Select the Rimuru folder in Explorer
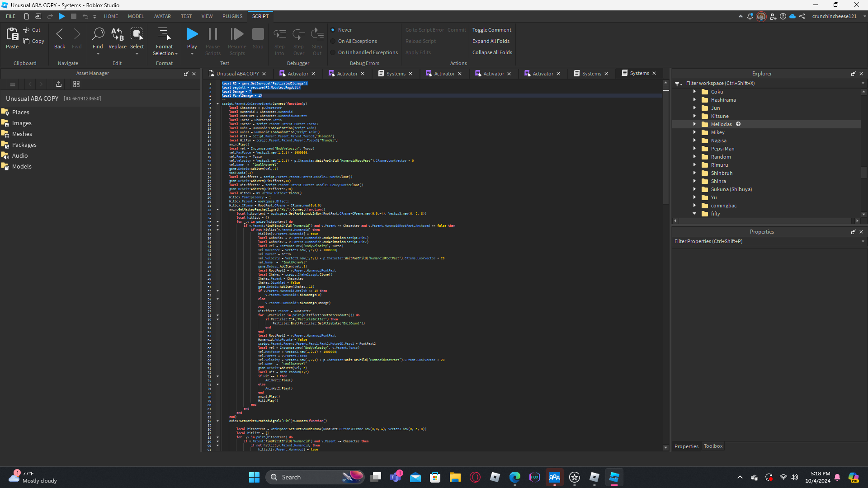This screenshot has height=488, width=868. pos(719,165)
